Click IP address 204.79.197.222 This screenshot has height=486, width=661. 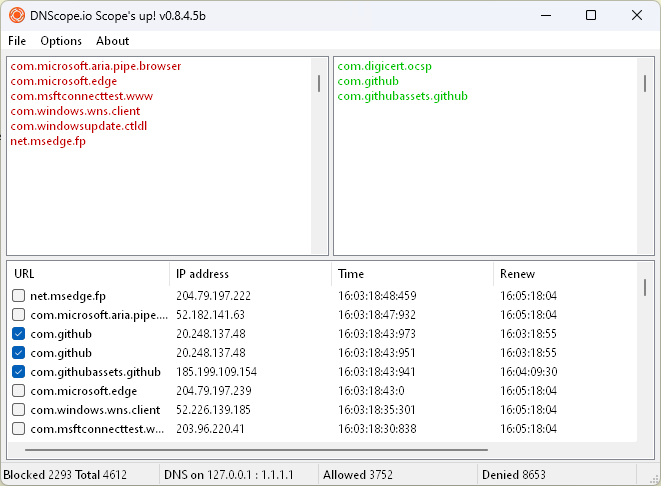(213, 295)
